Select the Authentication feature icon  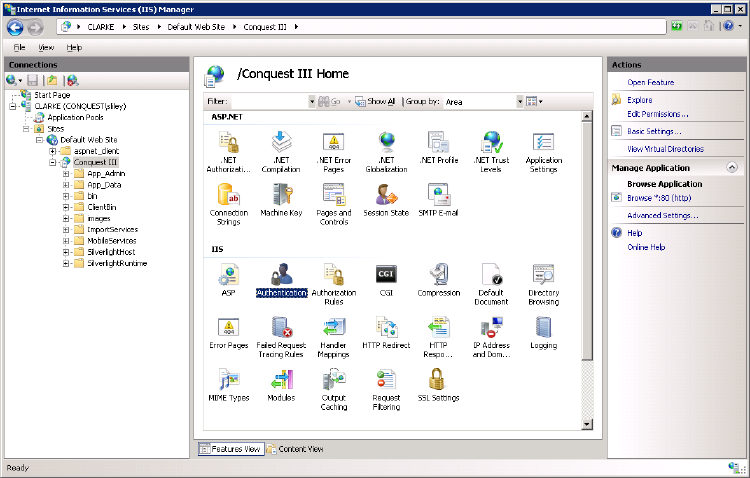click(x=281, y=280)
